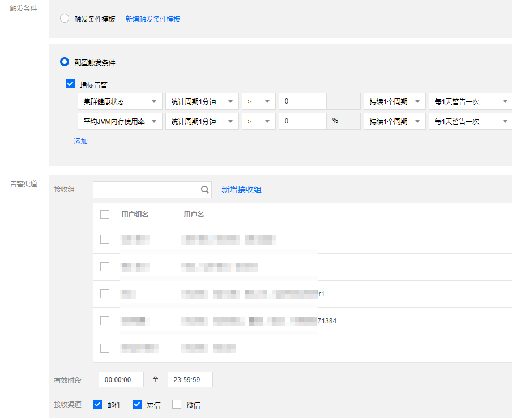
Task: Click the 00:00:00 start time field
Action: pos(121,380)
